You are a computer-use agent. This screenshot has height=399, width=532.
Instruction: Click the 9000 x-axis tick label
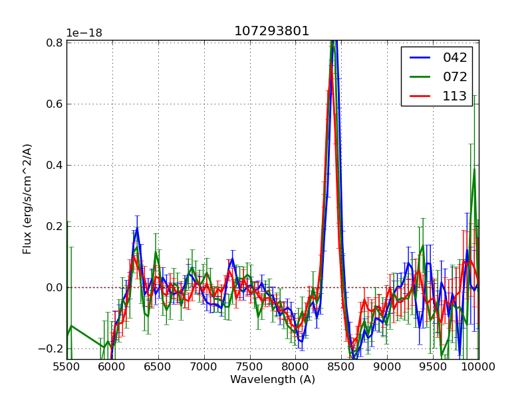(387, 367)
